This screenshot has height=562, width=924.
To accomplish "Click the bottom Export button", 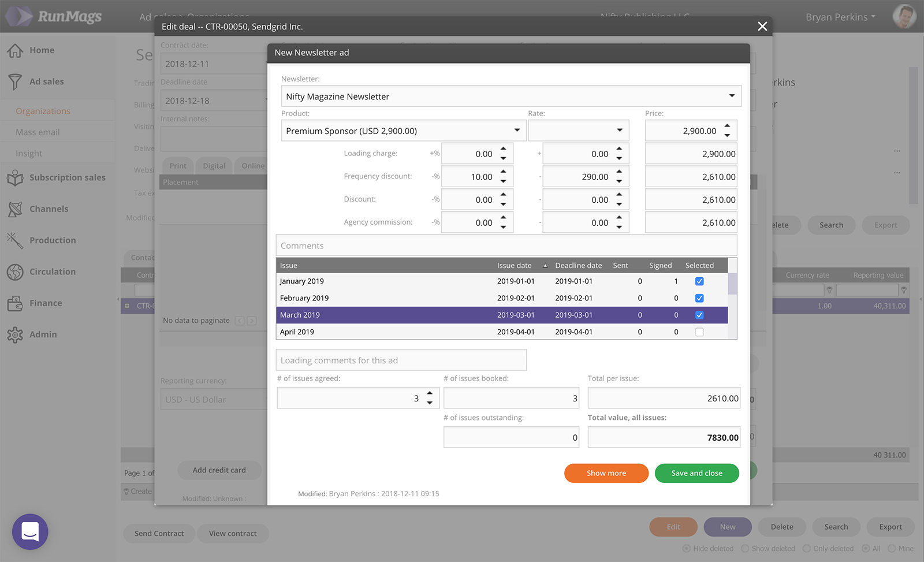I will (x=891, y=527).
